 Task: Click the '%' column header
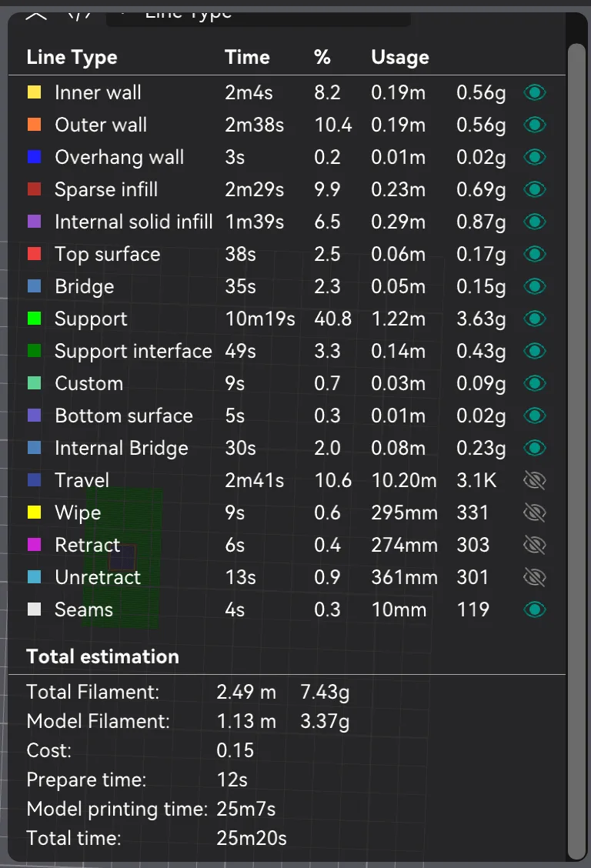322,57
